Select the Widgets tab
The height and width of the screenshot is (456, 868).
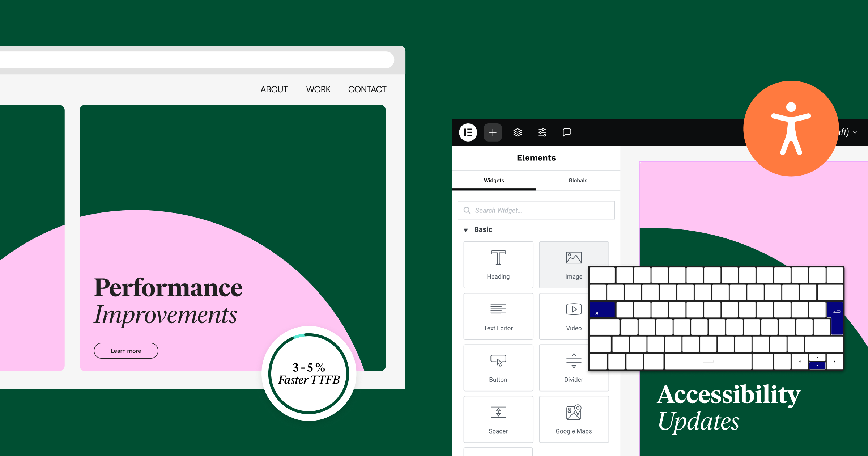[x=494, y=180]
